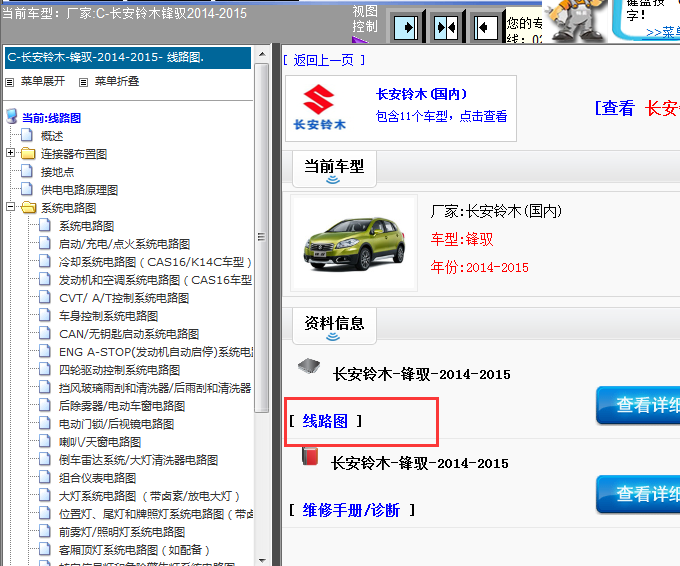Click the page icon beside 供电电路原理图
Screen dimensions: 680x566
pyautogui.click(x=27, y=189)
